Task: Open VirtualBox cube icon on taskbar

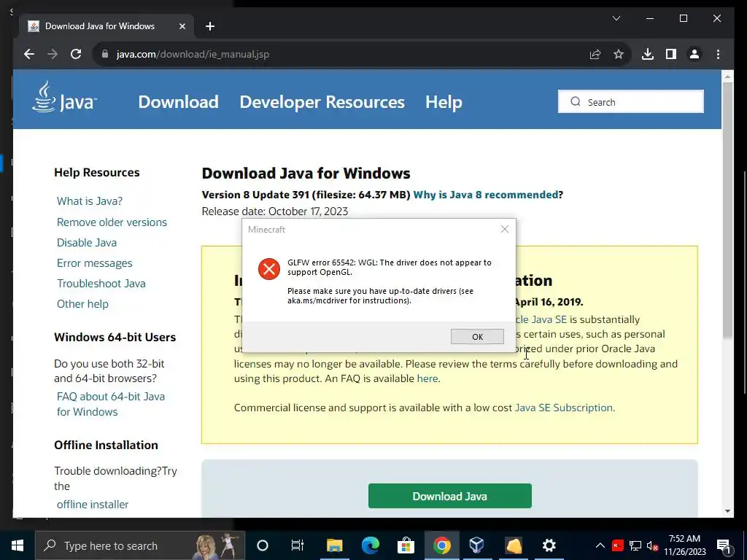Action: pyautogui.click(x=477, y=545)
